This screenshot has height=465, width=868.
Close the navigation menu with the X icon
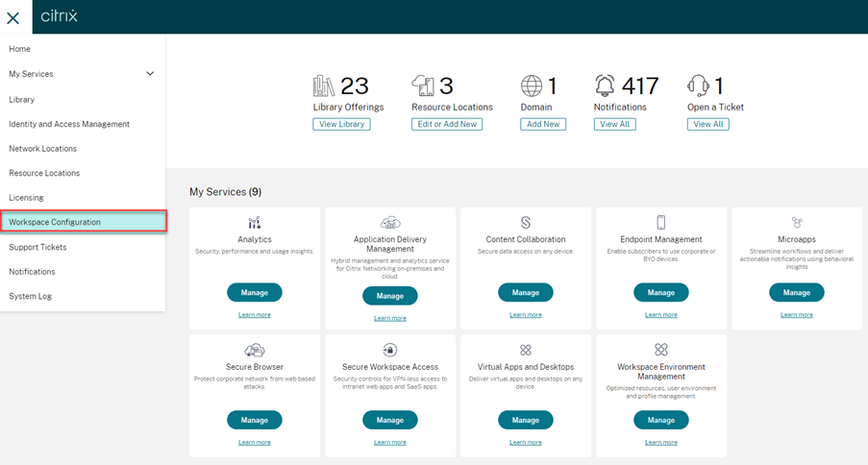click(12, 17)
